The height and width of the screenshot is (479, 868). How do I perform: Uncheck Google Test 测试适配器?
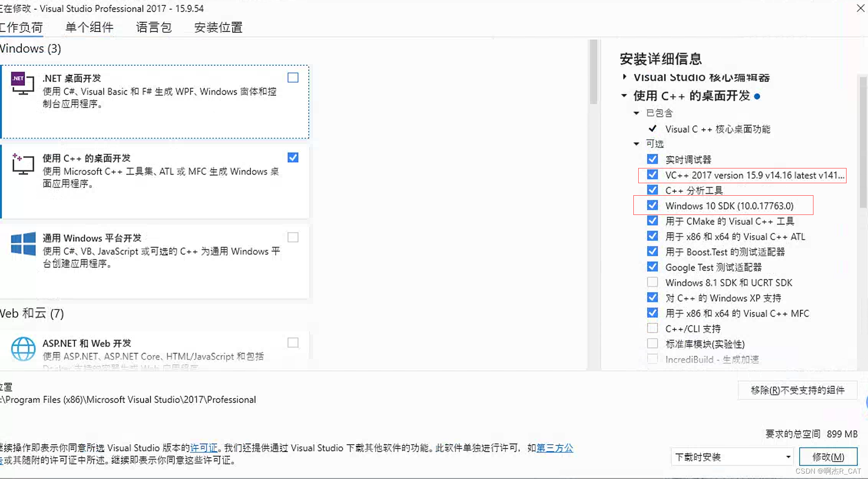(652, 267)
